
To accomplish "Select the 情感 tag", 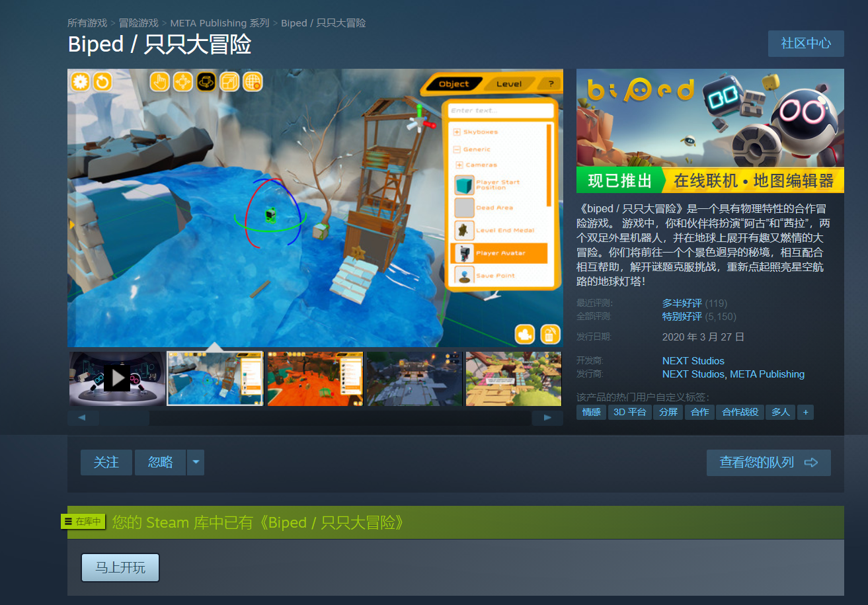I will point(591,412).
